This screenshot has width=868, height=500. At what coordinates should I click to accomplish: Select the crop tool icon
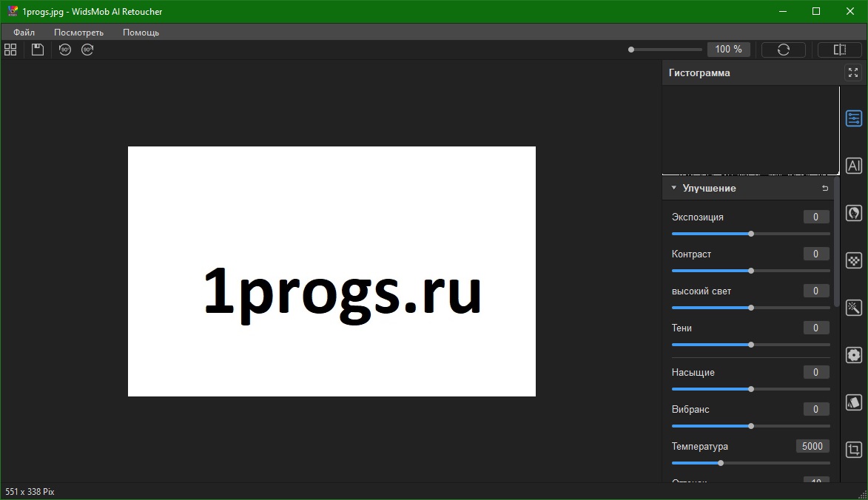[x=854, y=450]
